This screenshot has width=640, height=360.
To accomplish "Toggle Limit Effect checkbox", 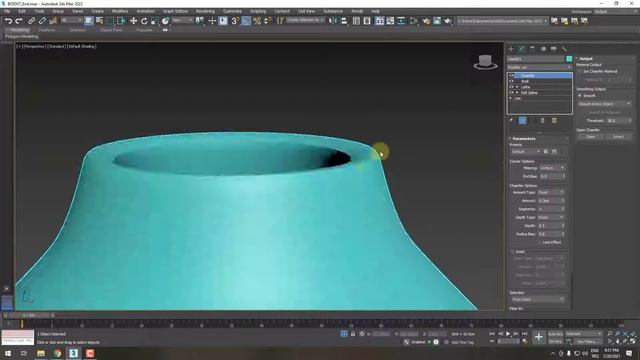I will click(x=539, y=242).
